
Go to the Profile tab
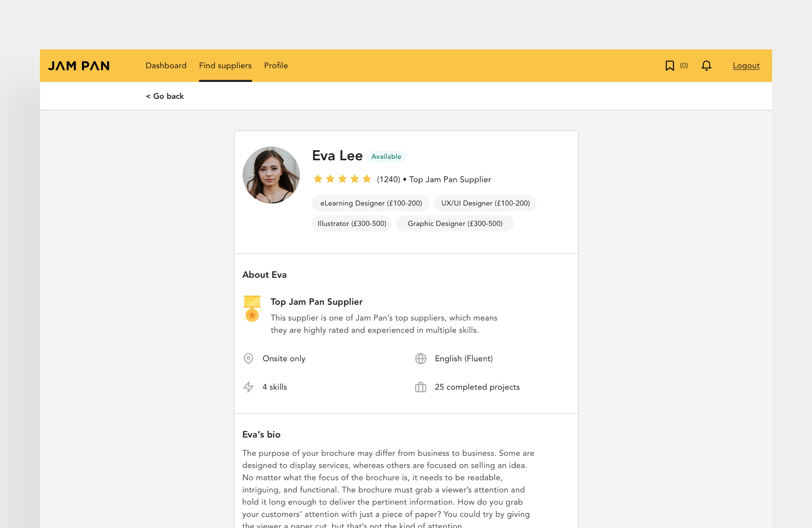[276, 65]
